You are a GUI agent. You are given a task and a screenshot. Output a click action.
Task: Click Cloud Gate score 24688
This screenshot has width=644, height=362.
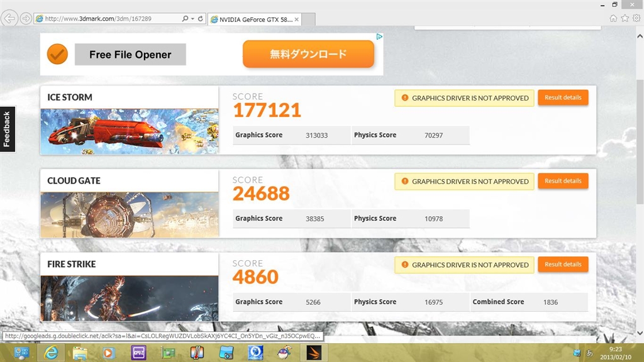261,194
